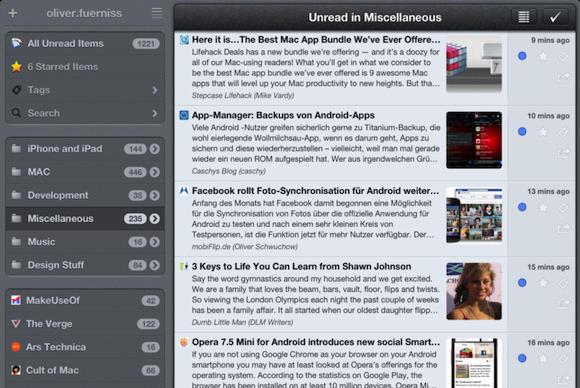This screenshot has width=580, height=388.
Task: Toggle read dot on Shawn Johnson article
Action: [522, 283]
